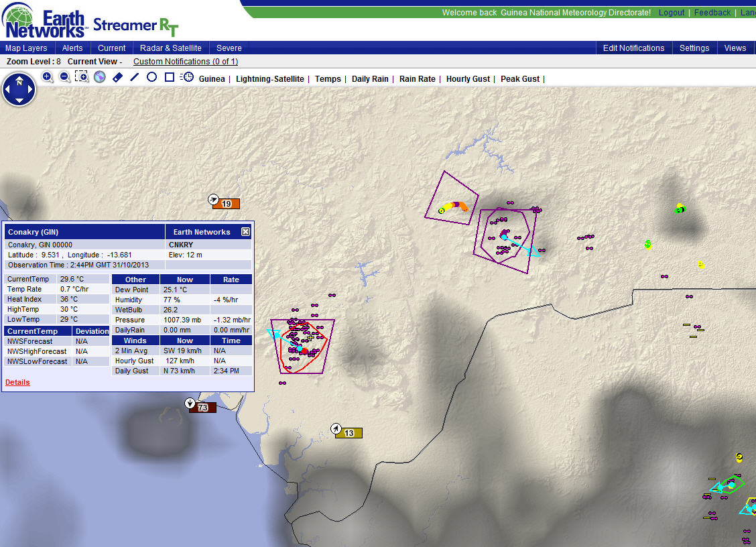Click the 25.1 °C dew point value
756x547 pixels.
[x=175, y=290]
